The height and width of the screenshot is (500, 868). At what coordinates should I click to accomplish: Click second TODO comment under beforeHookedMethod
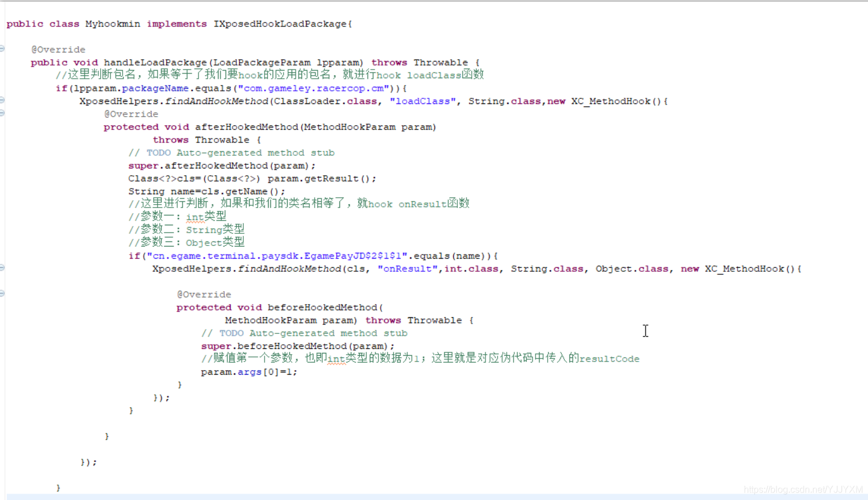click(x=304, y=333)
